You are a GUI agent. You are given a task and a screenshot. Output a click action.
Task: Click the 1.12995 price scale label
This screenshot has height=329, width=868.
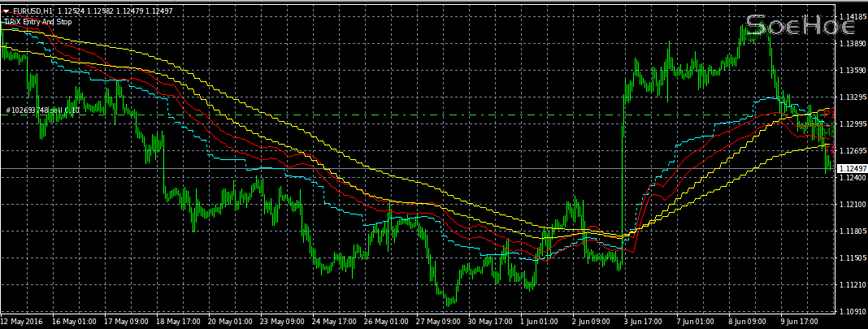(851, 123)
